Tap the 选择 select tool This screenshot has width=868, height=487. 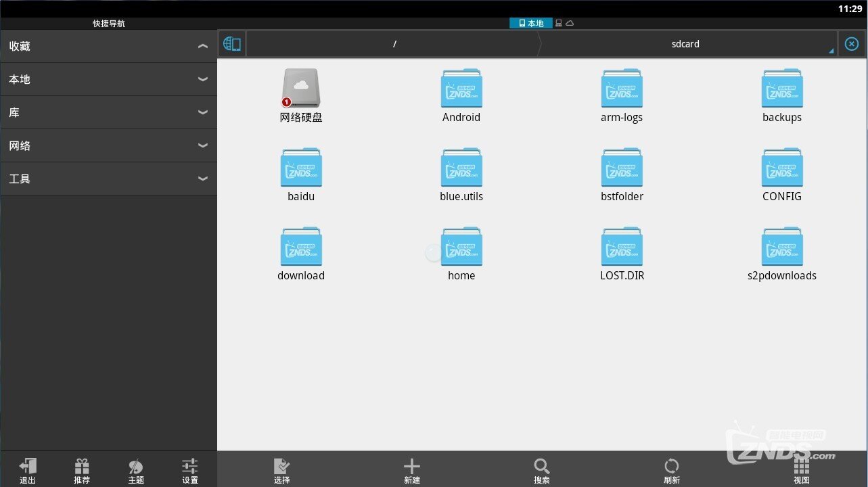point(282,471)
